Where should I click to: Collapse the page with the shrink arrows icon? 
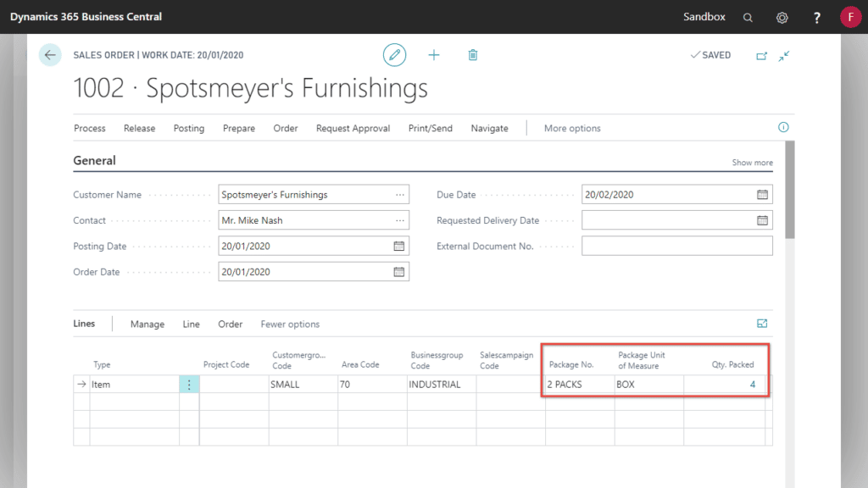click(x=784, y=56)
